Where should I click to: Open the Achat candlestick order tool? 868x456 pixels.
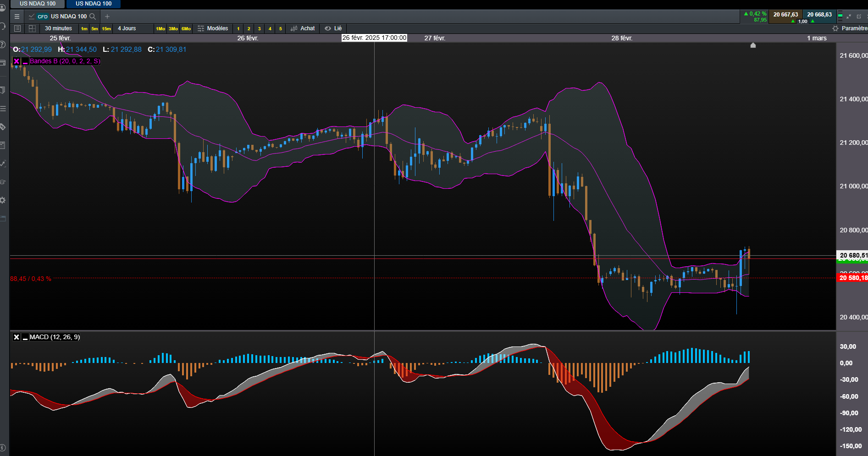point(303,28)
